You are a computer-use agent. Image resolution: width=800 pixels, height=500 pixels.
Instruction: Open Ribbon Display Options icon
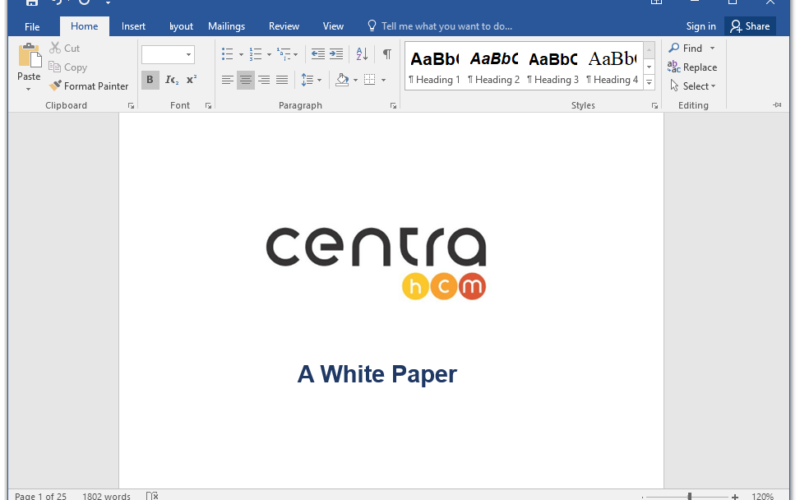656,3
